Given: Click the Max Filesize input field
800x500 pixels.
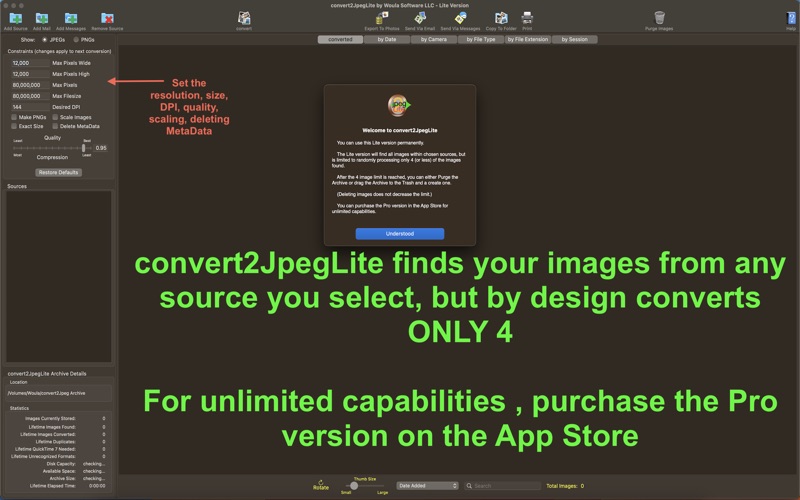Looking at the screenshot, I should (30, 96).
